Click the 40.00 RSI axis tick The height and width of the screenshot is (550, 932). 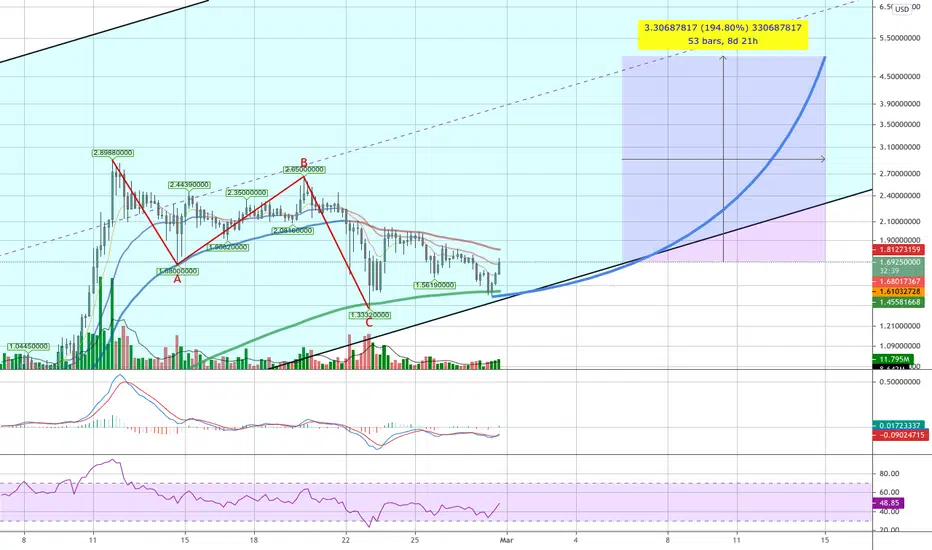click(x=889, y=511)
